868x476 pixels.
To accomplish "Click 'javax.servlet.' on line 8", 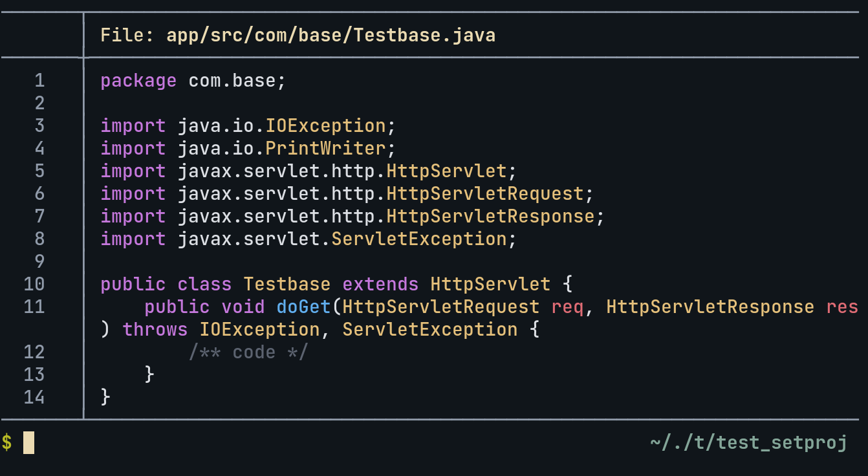I will click(x=254, y=239).
